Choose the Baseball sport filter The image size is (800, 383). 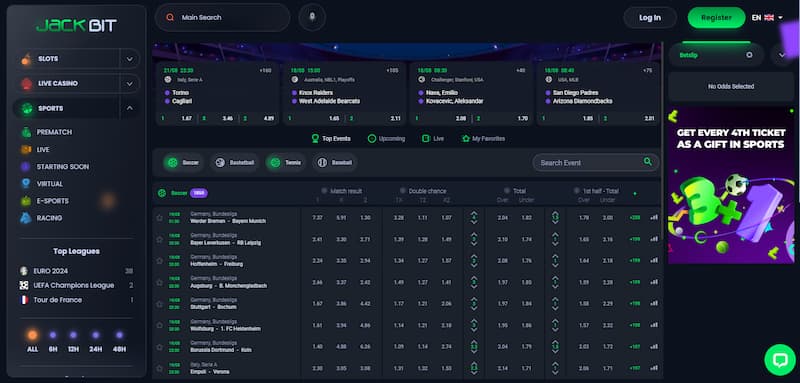pos(335,163)
